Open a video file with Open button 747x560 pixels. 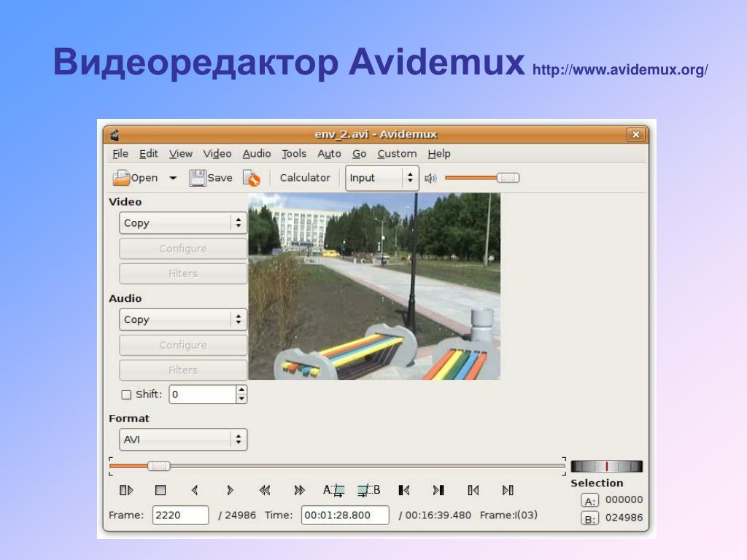[x=135, y=178]
